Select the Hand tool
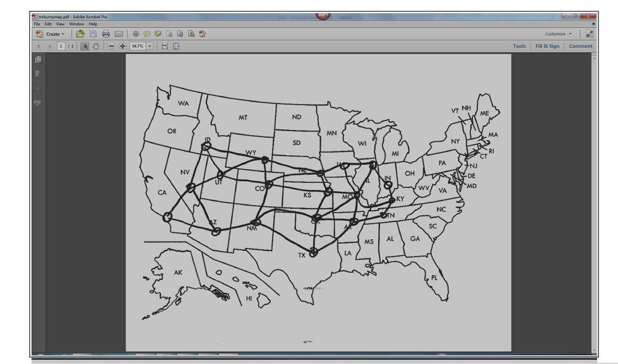Image resolution: width=618 pixels, height=364 pixels. (95, 46)
